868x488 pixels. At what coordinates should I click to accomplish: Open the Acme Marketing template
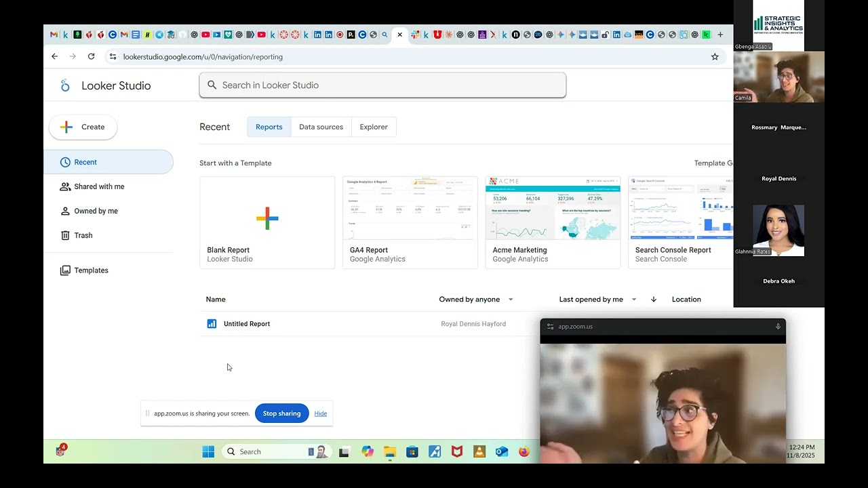(x=553, y=222)
